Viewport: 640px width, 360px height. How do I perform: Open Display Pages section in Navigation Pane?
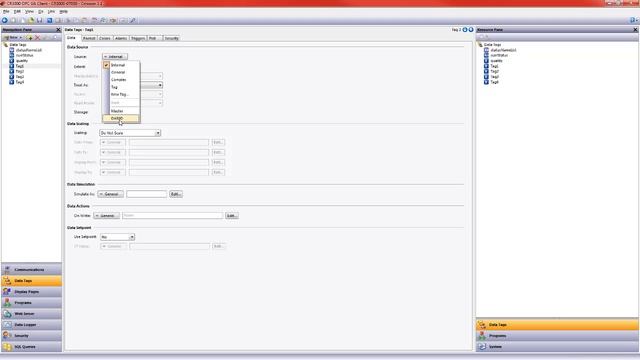(31, 292)
